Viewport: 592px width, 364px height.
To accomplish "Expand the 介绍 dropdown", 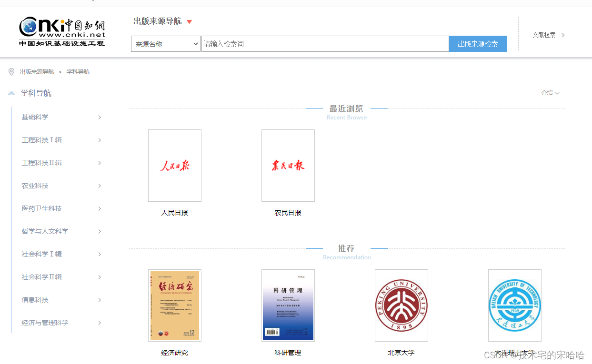I will coord(550,93).
